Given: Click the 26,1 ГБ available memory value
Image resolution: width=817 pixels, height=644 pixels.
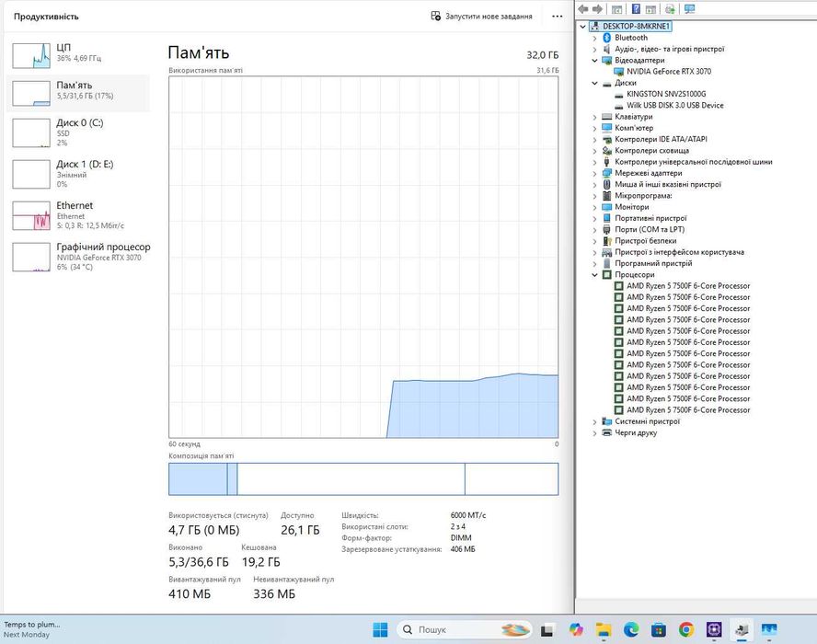Looking at the screenshot, I should [300, 531].
